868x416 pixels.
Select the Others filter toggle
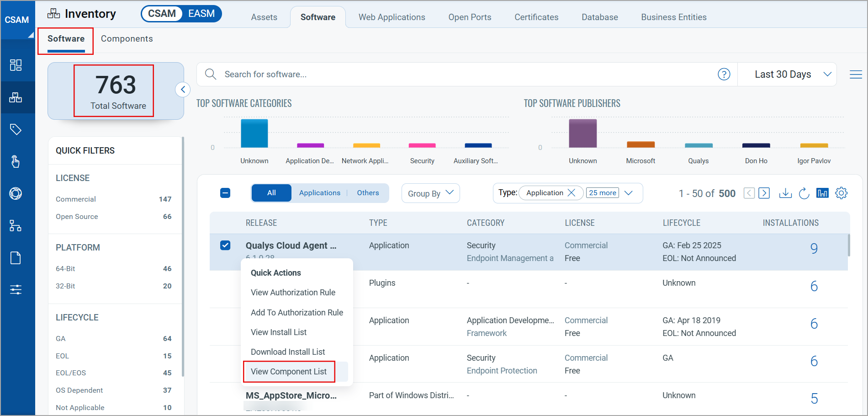coord(368,193)
